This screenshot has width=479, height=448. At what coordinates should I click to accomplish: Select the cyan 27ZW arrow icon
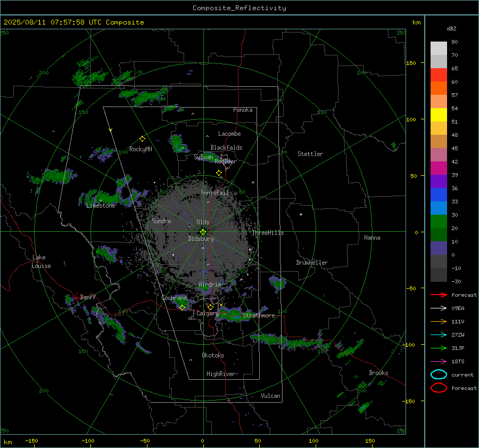[x=439, y=335]
